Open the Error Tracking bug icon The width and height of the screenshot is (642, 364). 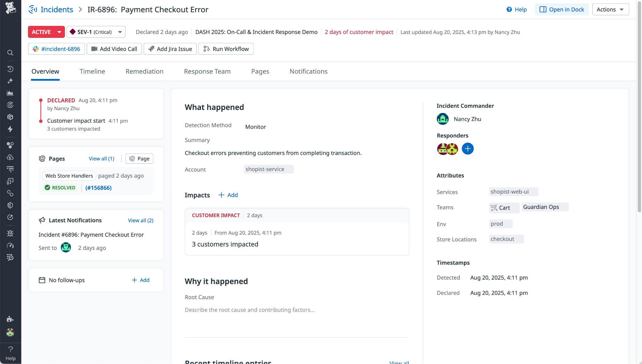pyautogui.click(x=10, y=233)
